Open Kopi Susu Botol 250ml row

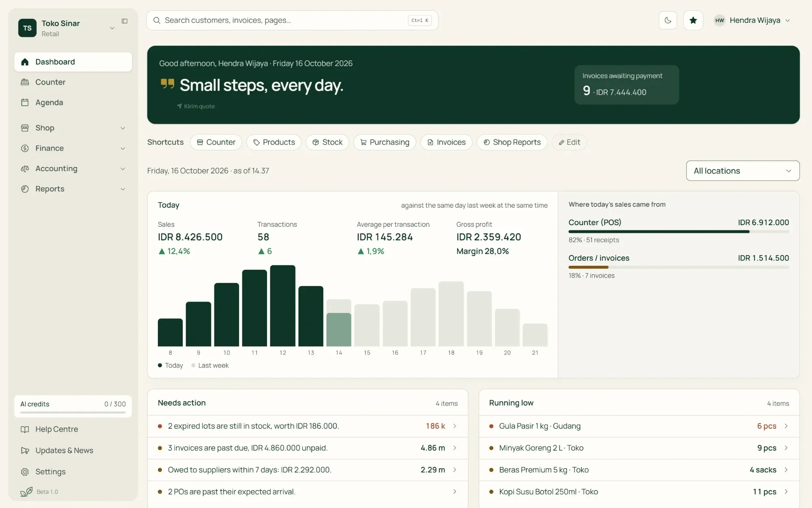(639, 492)
